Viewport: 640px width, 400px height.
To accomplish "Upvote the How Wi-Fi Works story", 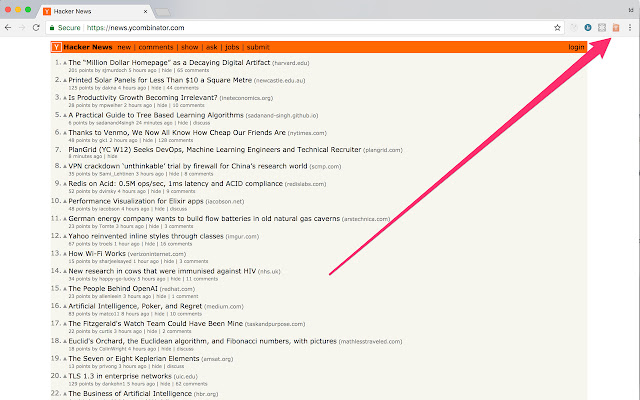I will [64, 254].
